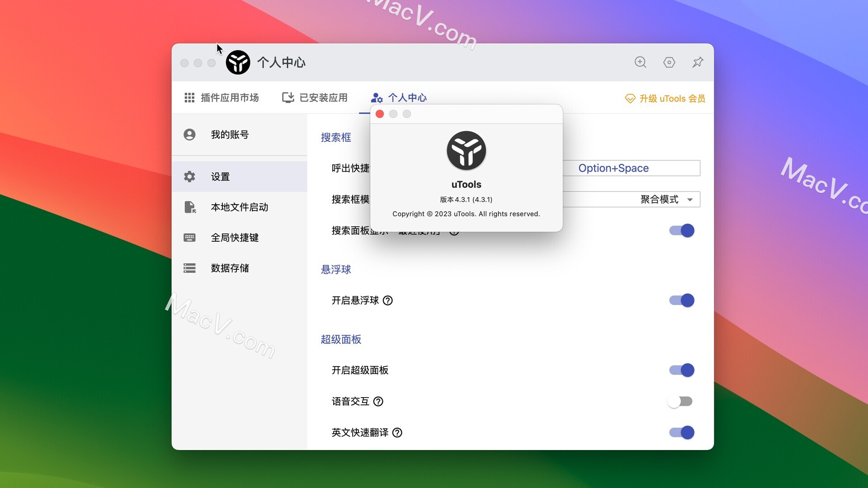Open the hexagon settings icon in title bar
Screen dimensions: 868x488
669,62
